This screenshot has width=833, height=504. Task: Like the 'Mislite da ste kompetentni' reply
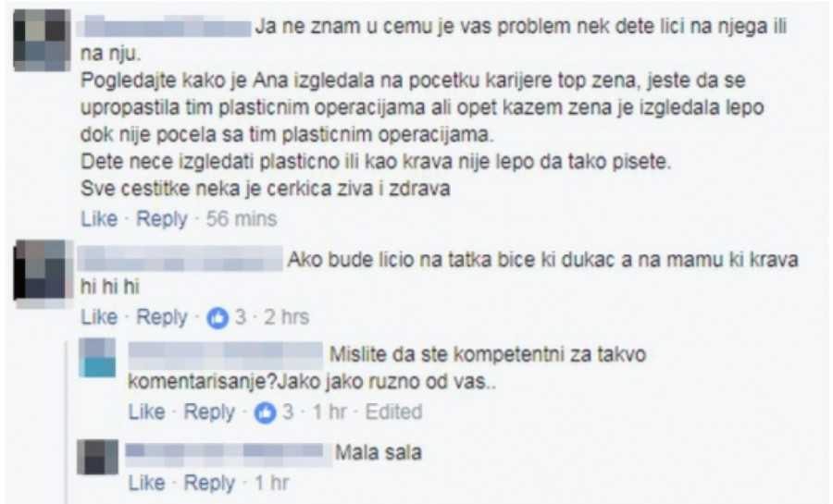coord(146,412)
